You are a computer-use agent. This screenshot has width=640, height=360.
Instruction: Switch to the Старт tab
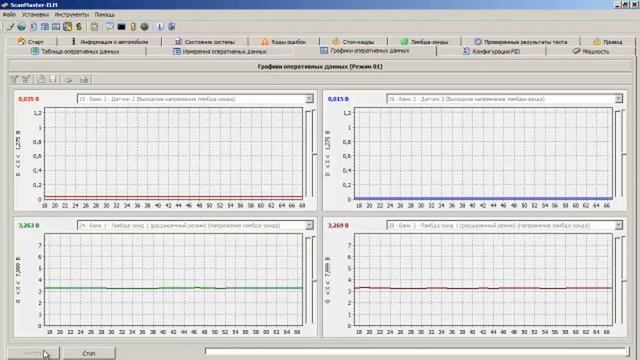pos(31,42)
